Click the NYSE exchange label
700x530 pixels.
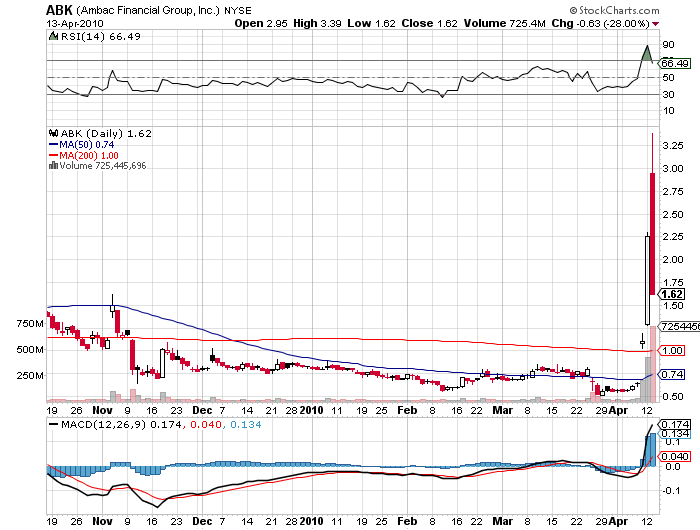pos(238,10)
